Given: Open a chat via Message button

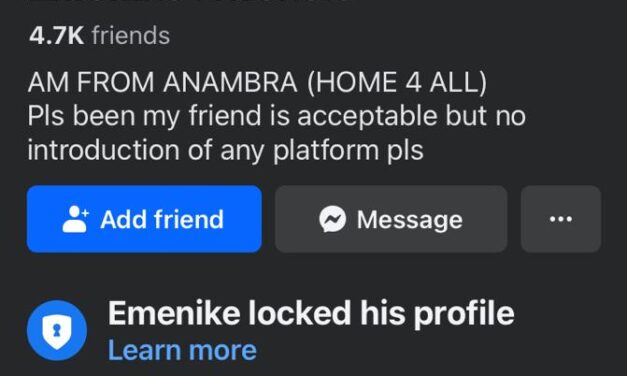Looking at the screenshot, I should click(x=391, y=219).
